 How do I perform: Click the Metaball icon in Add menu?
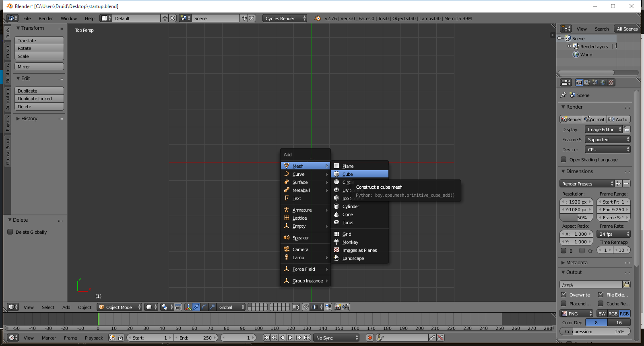click(287, 190)
